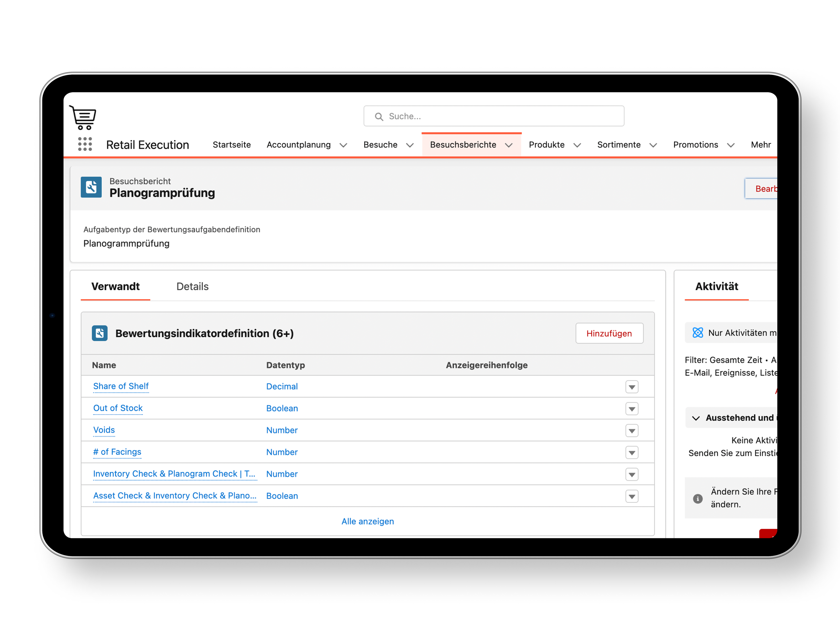The width and height of the screenshot is (840, 630).
Task: Open the App Launcher dots grid
Action: (x=85, y=144)
